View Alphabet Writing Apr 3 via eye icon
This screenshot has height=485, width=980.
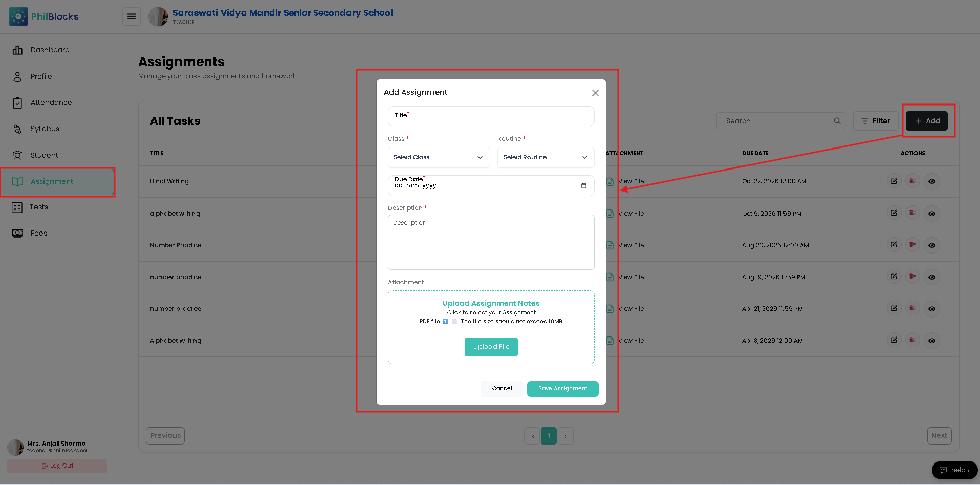coord(932,341)
